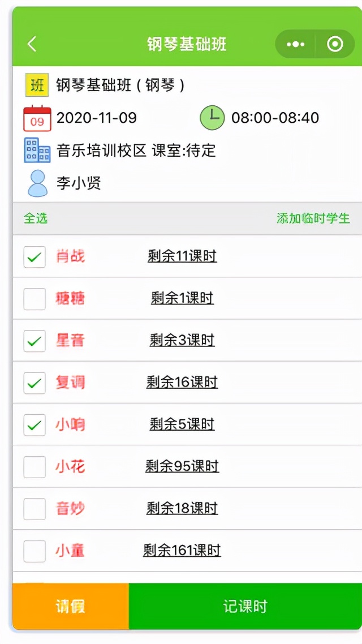Tick the checkbox for student 音妙
Image resolution: width=362 pixels, height=644 pixels.
point(34,508)
